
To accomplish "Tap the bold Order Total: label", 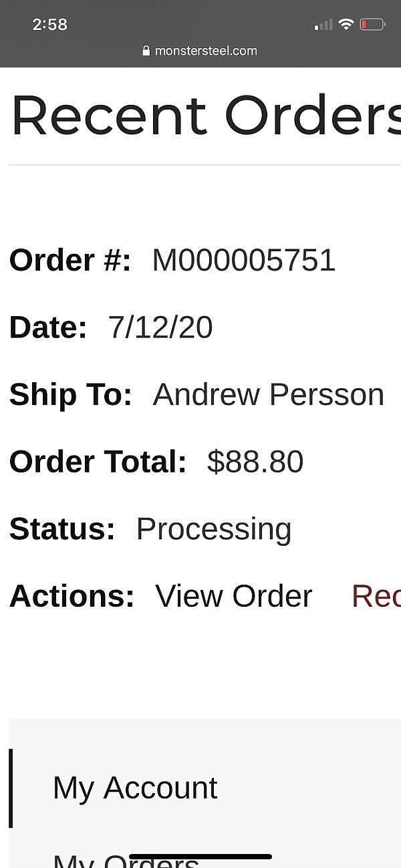I will click(x=98, y=462).
